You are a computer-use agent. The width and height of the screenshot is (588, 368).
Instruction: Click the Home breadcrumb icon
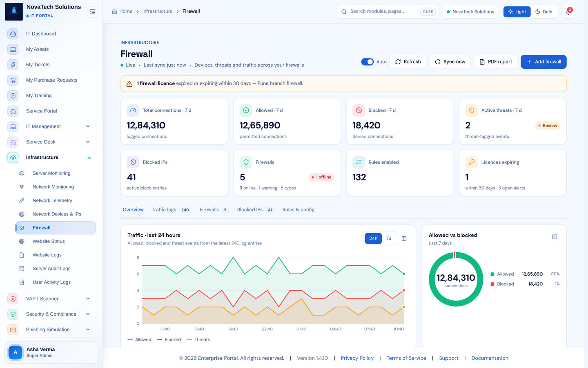coord(114,11)
